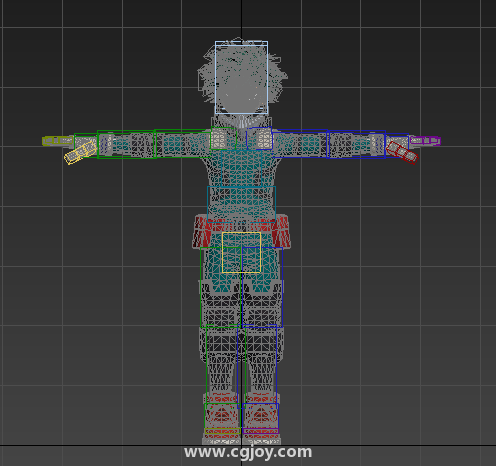Click the purple finger bone on the blue arm
The width and height of the screenshot is (496, 466).
425,141
